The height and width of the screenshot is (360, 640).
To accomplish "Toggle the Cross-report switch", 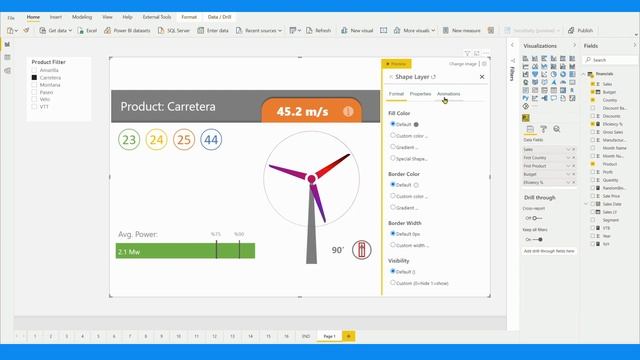I will coord(537,218).
